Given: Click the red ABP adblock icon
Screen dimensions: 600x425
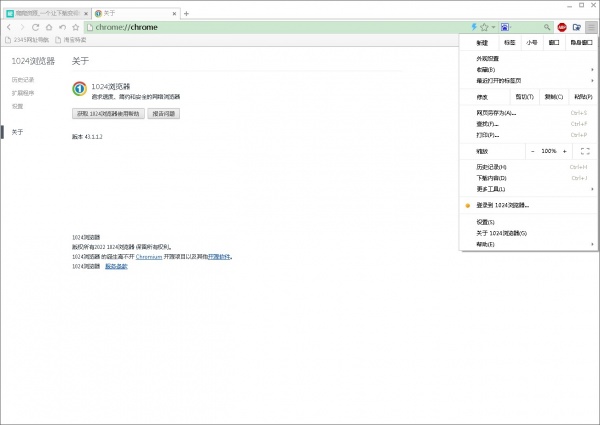Looking at the screenshot, I should pyautogui.click(x=563, y=27).
